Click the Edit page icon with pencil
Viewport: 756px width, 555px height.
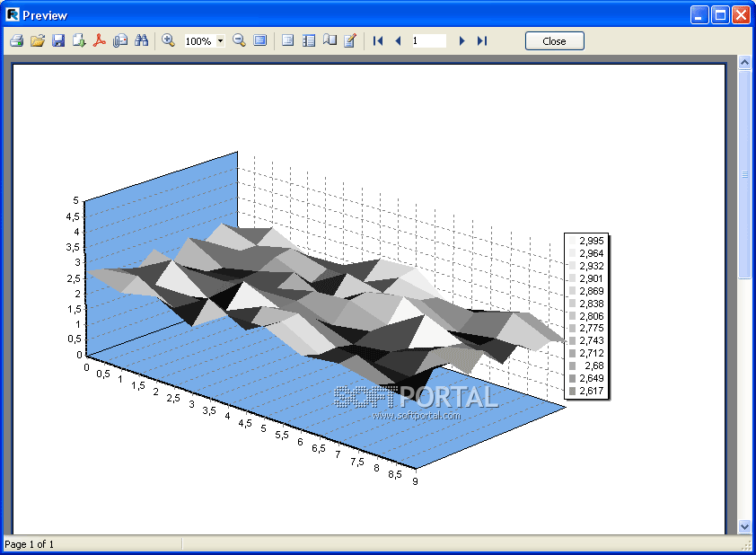[350, 40]
